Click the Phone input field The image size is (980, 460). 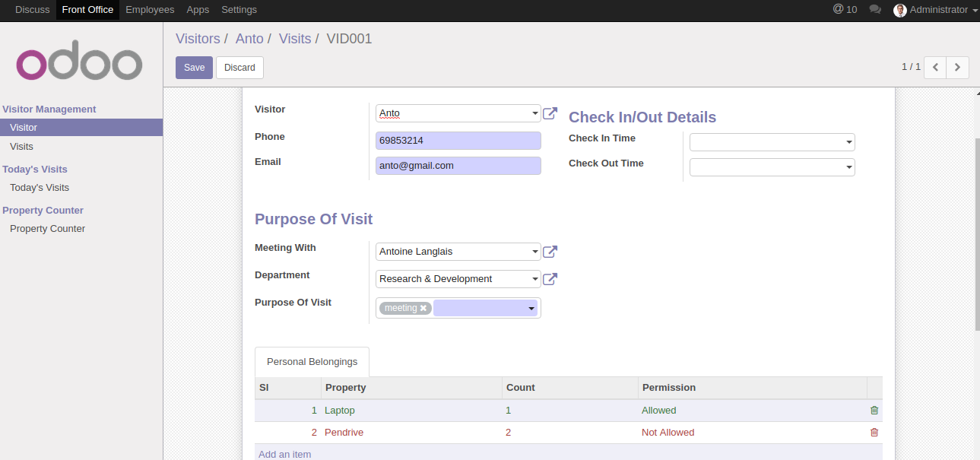tap(458, 141)
